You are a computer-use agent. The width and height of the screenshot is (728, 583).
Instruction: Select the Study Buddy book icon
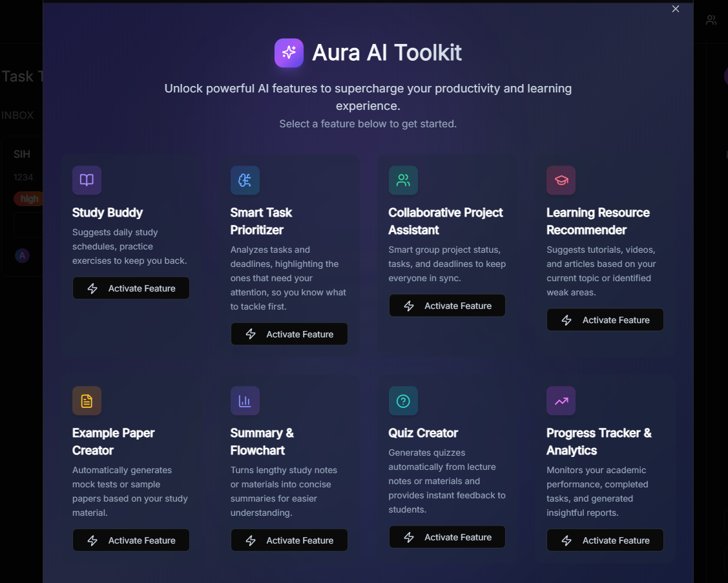coord(87,180)
